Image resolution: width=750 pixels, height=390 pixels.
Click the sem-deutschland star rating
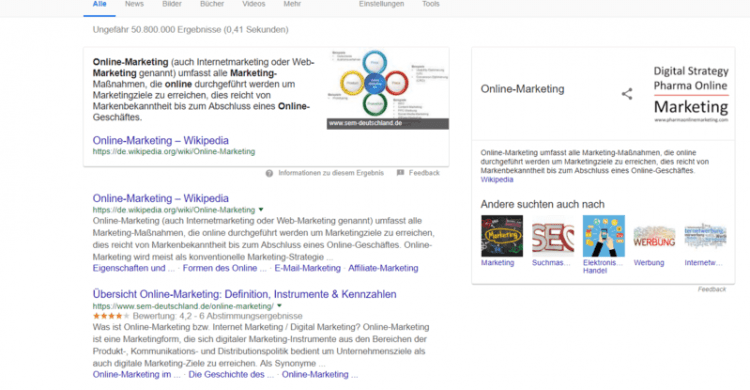pyautogui.click(x=111, y=316)
